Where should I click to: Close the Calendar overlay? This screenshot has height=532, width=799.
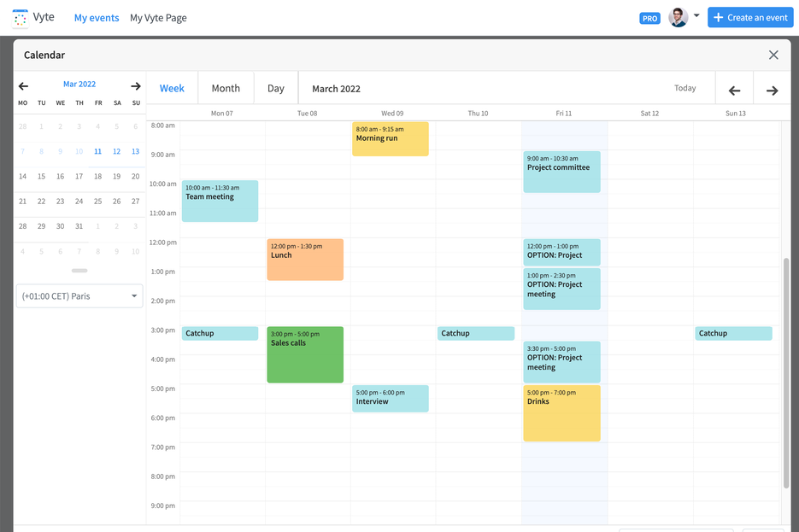coord(773,55)
